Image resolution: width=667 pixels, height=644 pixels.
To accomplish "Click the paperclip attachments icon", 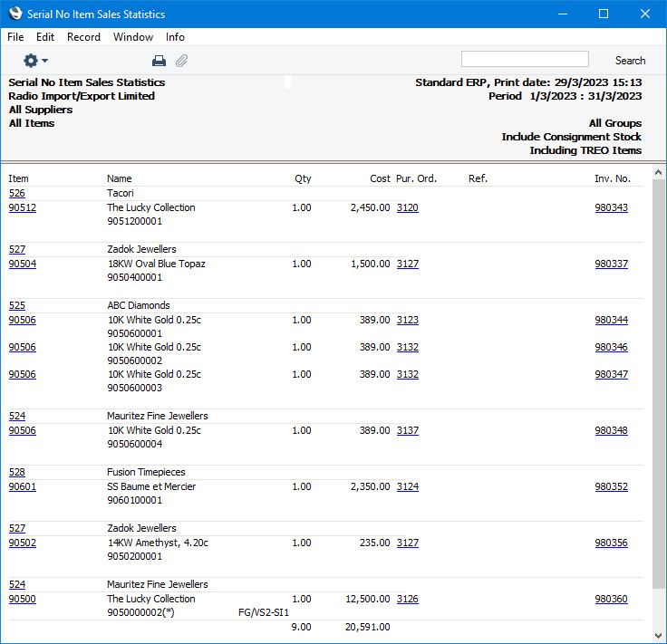I will point(181,61).
